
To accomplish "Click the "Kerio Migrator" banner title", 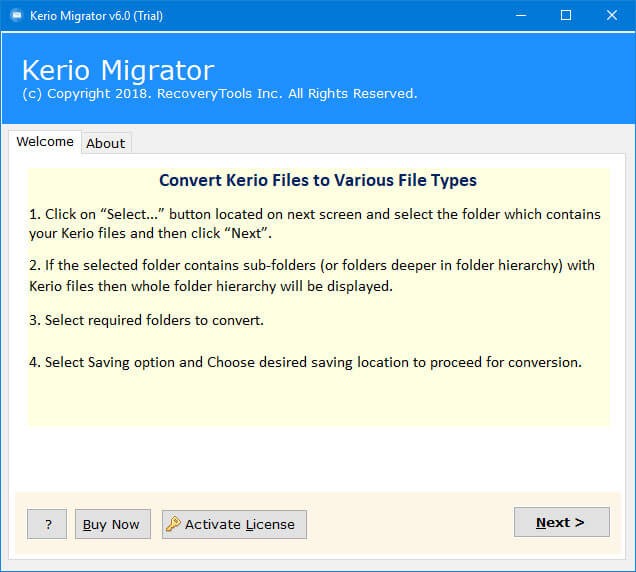I will (118, 71).
